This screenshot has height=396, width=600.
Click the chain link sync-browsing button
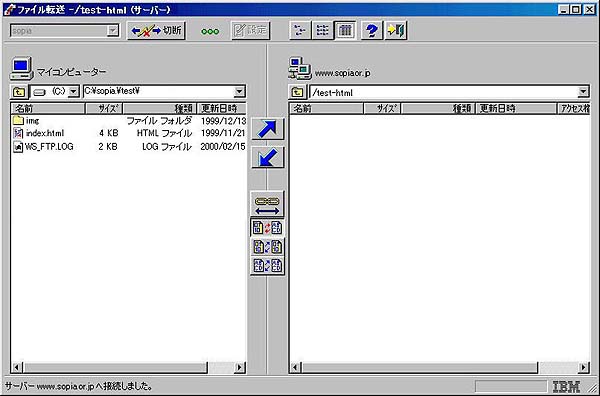pos(267,204)
